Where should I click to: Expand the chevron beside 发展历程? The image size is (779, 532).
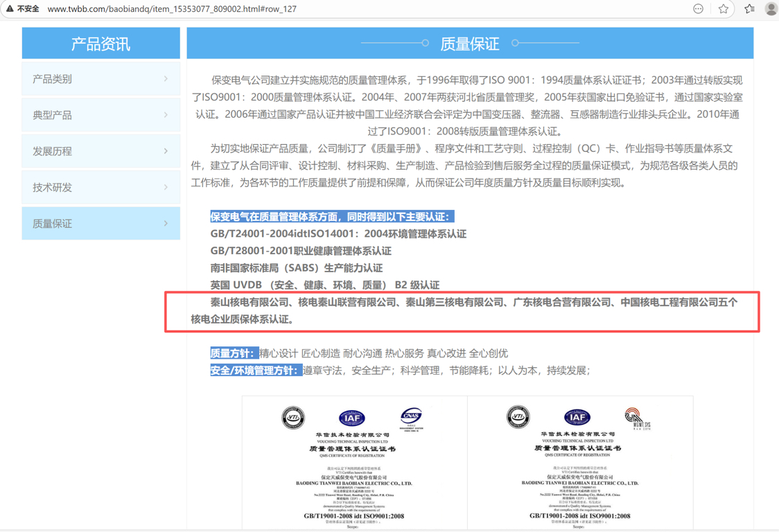pos(166,151)
